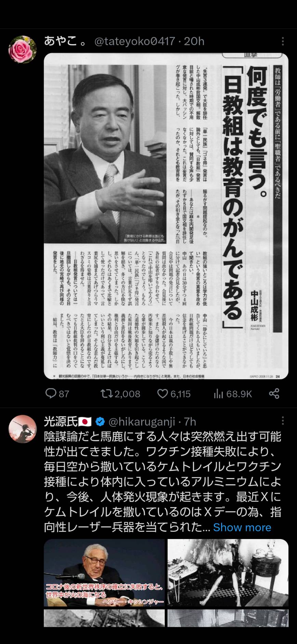The width and height of the screenshot is (297, 644).
Task: Open the @tateyoko0417 handle
Action: [x=135, y=41]
